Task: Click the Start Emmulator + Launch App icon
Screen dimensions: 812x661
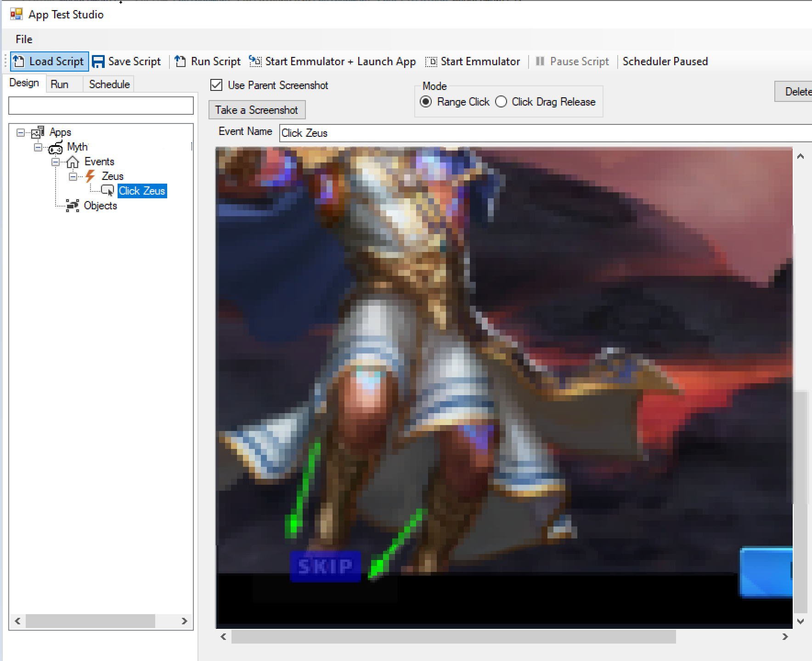Action: (255, 62)
